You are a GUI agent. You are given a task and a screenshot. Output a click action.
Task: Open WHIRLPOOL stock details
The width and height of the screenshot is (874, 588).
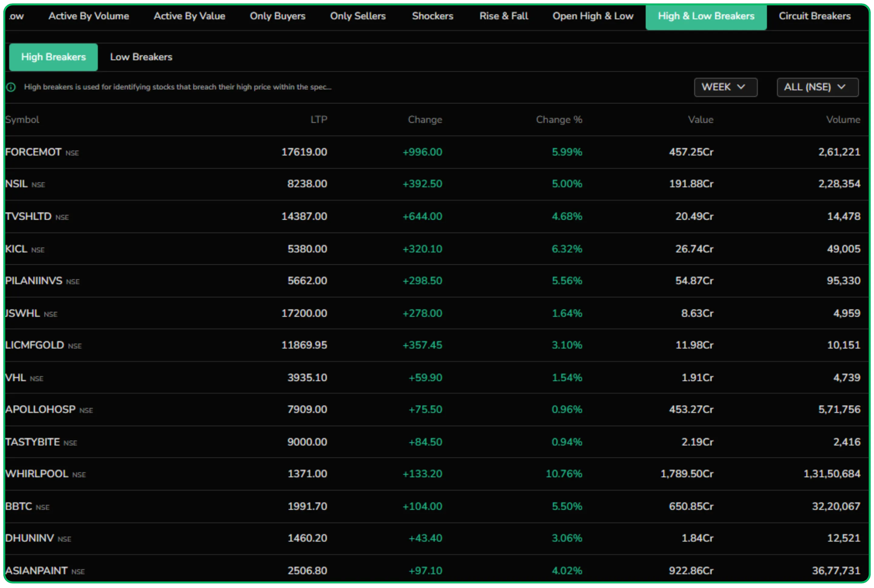click(36, 474)
